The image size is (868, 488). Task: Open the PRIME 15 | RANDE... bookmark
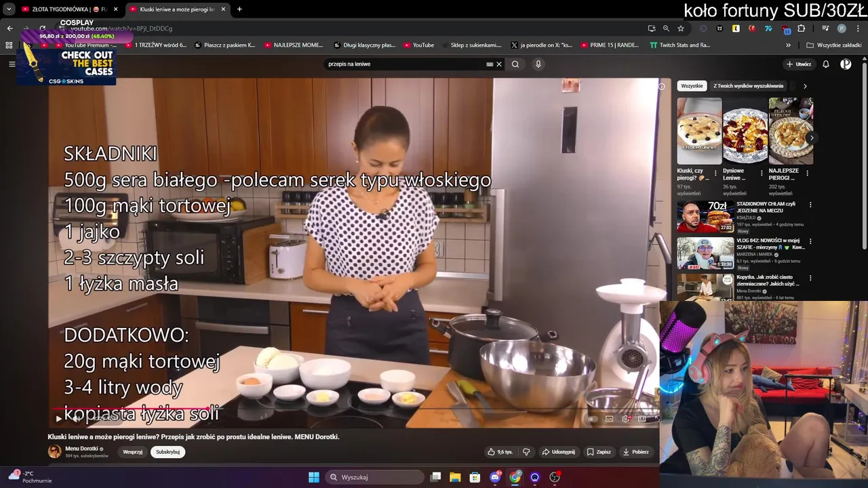pyautogui.click(x=608, y=45)
